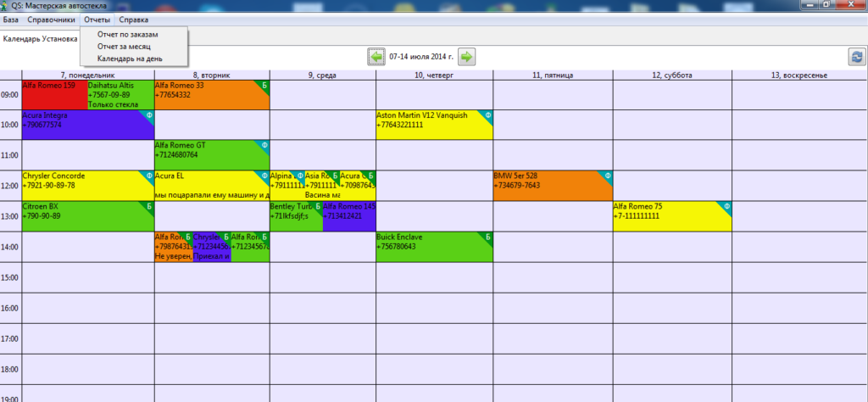Choose Отчет по заказам from the menu
Viewport: 868px width, 402px height.
click(128, 34)
